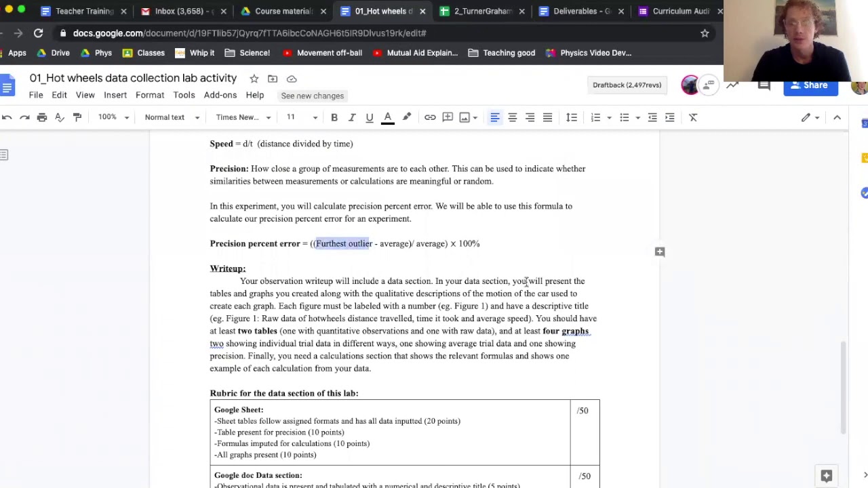Open the Physics Video Dev bookmark

[x=589, y=53]
